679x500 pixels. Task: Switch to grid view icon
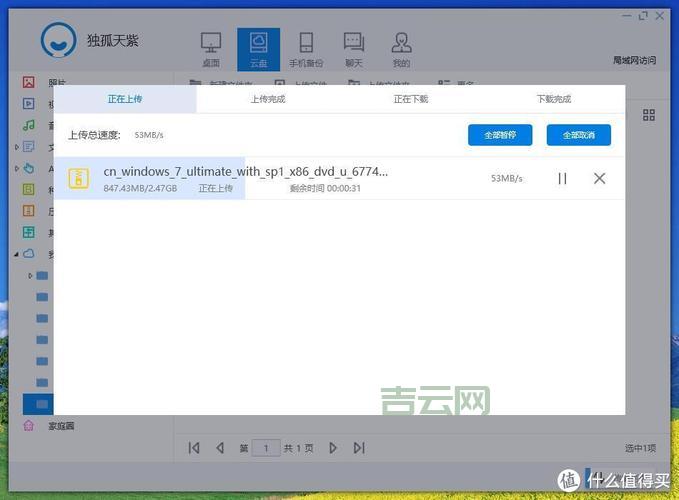(649, 115)
